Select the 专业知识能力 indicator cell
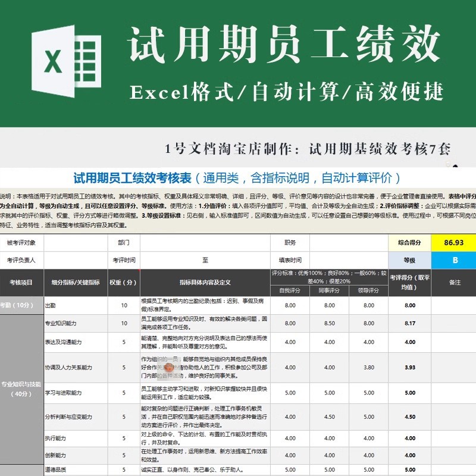This screenshot has height=476, width=476. (76, 323)
